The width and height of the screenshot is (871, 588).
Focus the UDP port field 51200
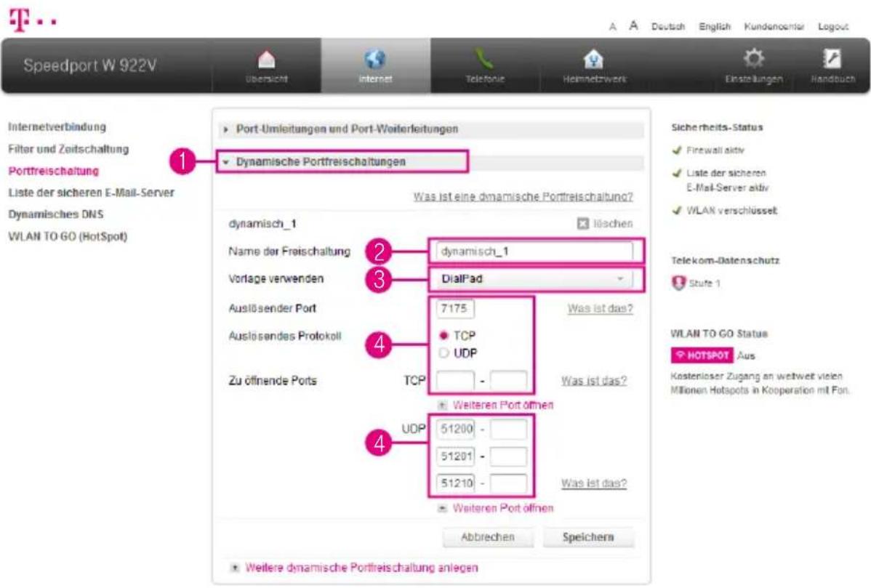tap(455, 430)
